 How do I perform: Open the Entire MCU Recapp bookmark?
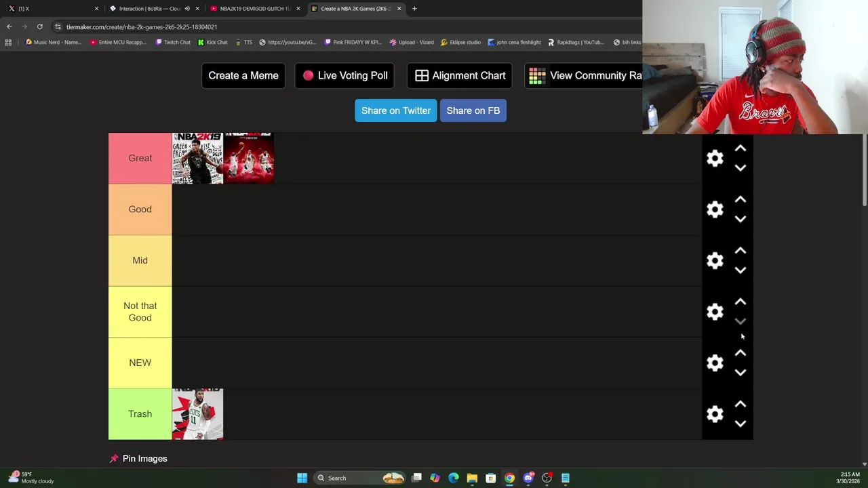[118, 43]
